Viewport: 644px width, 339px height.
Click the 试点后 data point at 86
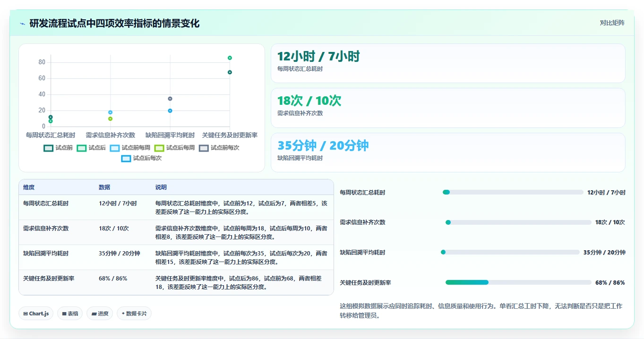230,58
